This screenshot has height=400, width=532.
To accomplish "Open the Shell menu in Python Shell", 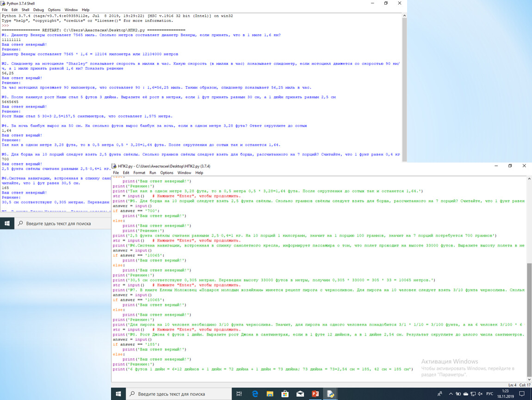I will point(25,10).
